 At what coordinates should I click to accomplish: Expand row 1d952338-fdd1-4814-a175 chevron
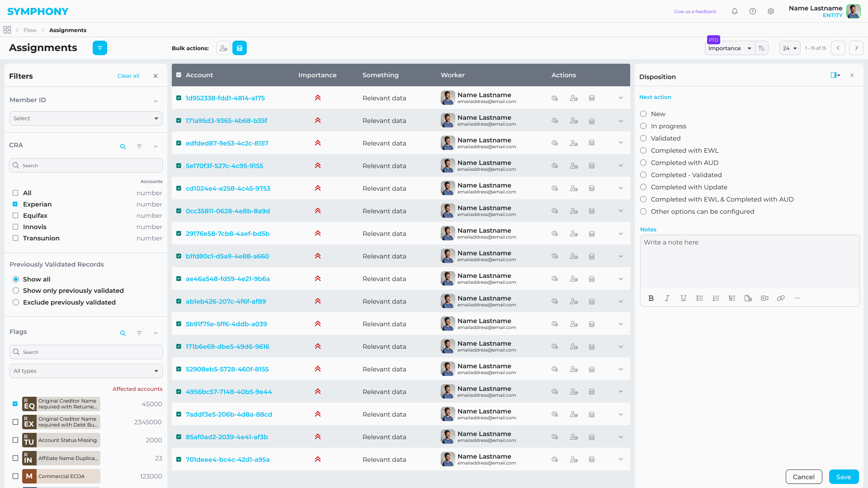(621, 98)
